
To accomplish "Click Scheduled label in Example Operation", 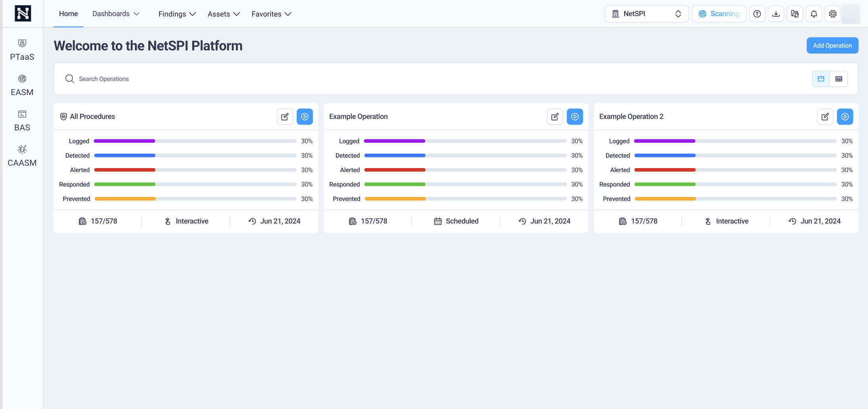I will click(x=462, y=221).
